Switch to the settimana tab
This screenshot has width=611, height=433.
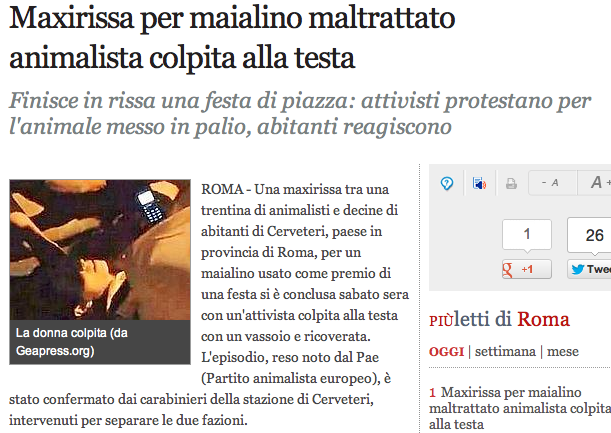pos(505,352)
